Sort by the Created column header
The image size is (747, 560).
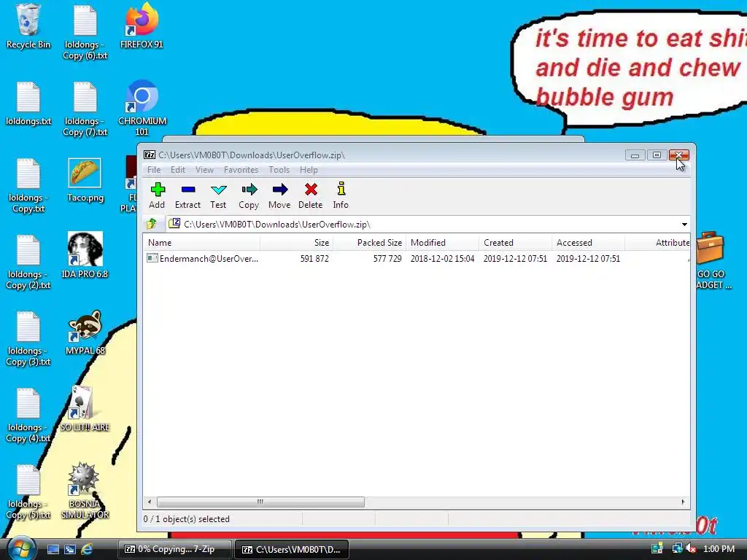[515, 243]
